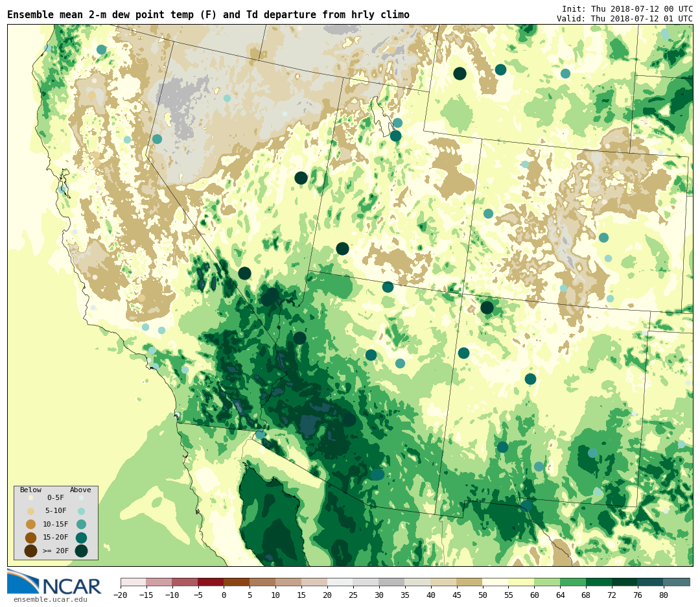Click the '80' colorbar tick label
The image size is (700, 607).
coord(664,595)
